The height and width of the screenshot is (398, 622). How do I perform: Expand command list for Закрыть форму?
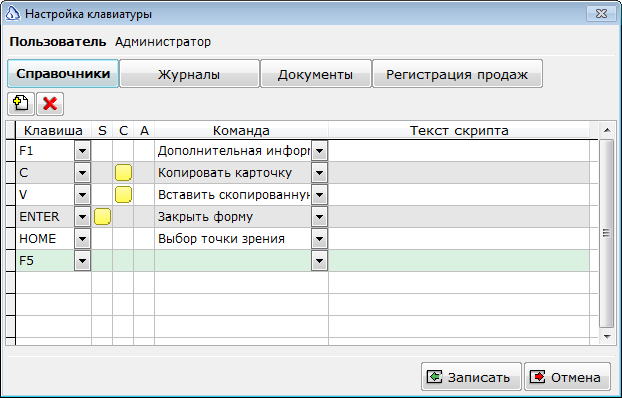[319, 217]
